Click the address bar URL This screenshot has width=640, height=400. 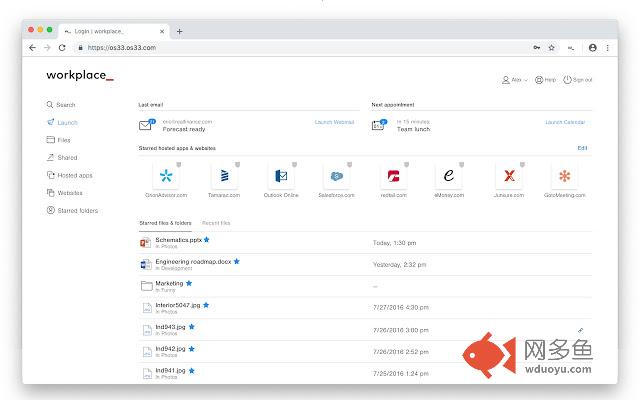click(x=122, y=48)
